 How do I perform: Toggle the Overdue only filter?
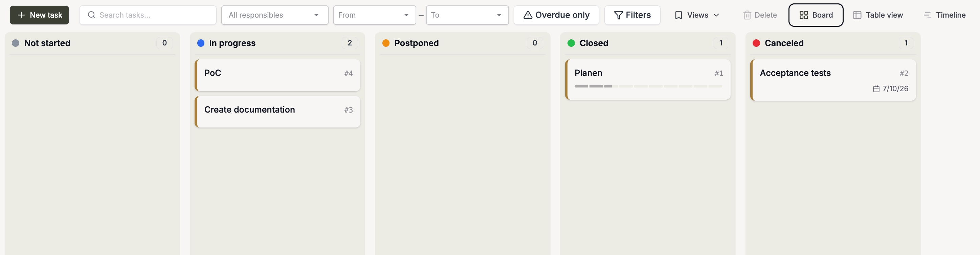tap(556, 15)
